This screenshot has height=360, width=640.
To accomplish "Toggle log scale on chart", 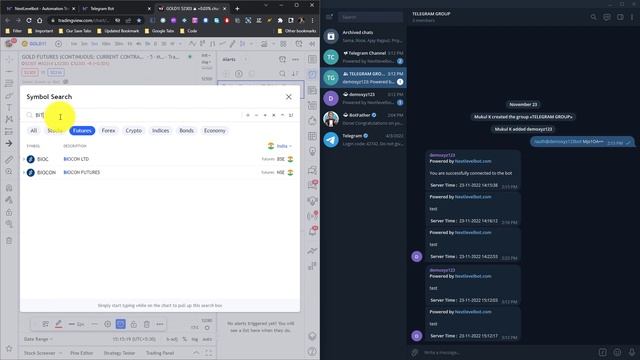I will click(195, 339).
